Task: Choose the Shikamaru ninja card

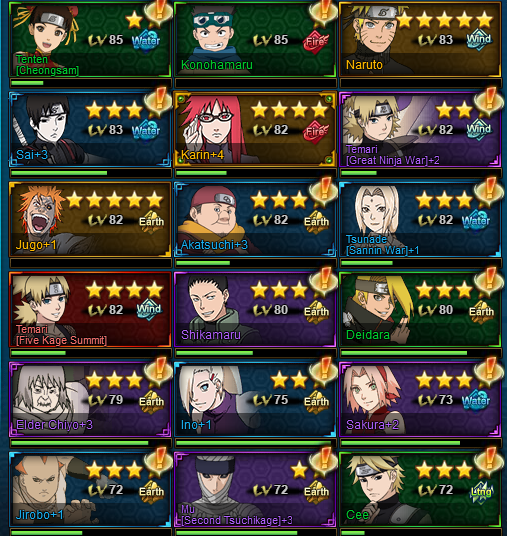Action: point(255,309)
